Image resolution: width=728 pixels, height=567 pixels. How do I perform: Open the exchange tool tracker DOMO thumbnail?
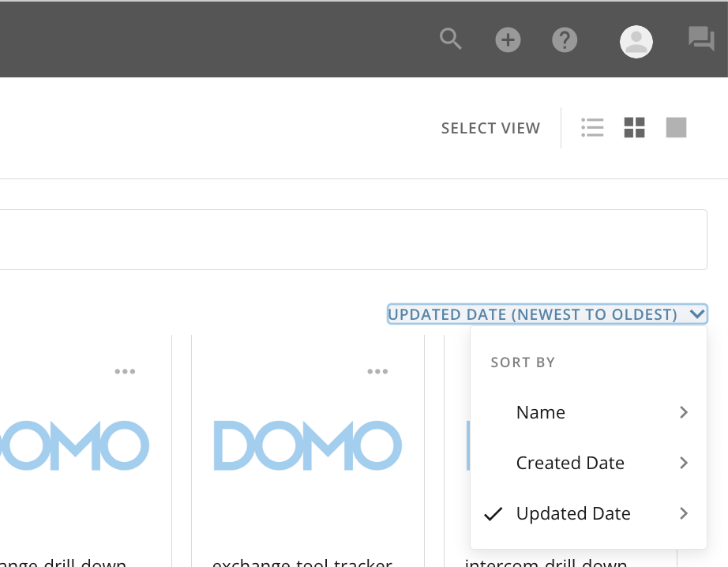307,446
